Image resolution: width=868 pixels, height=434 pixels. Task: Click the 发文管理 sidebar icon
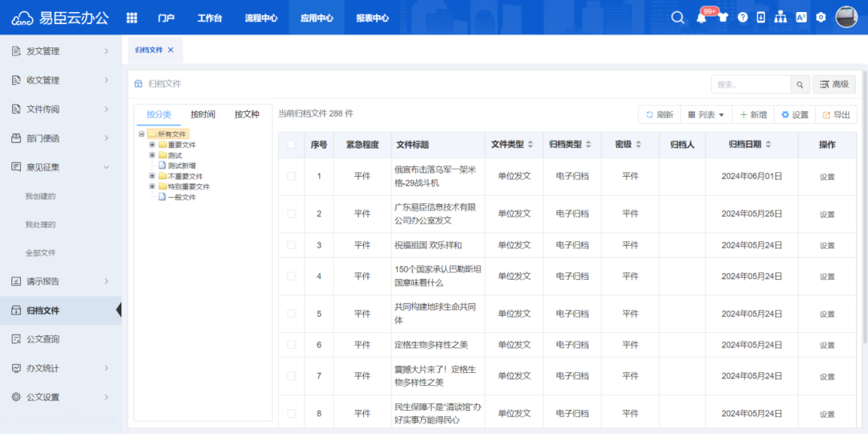pos(16,51)
